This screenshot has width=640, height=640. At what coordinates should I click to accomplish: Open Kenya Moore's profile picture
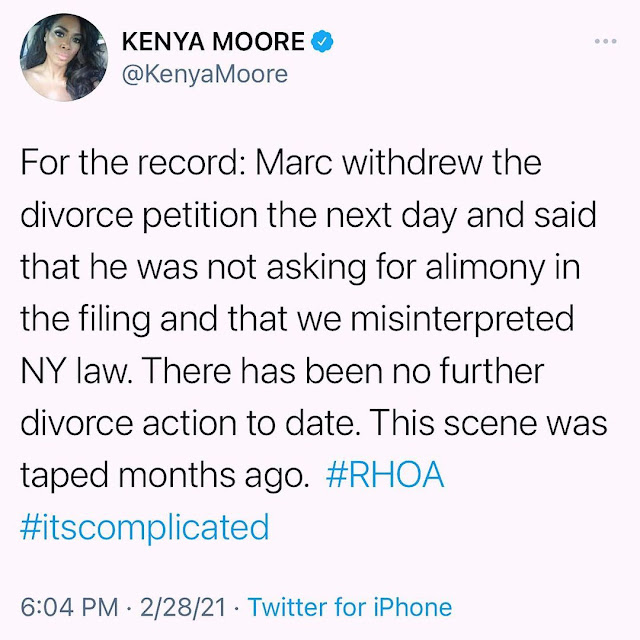[64, 57]
